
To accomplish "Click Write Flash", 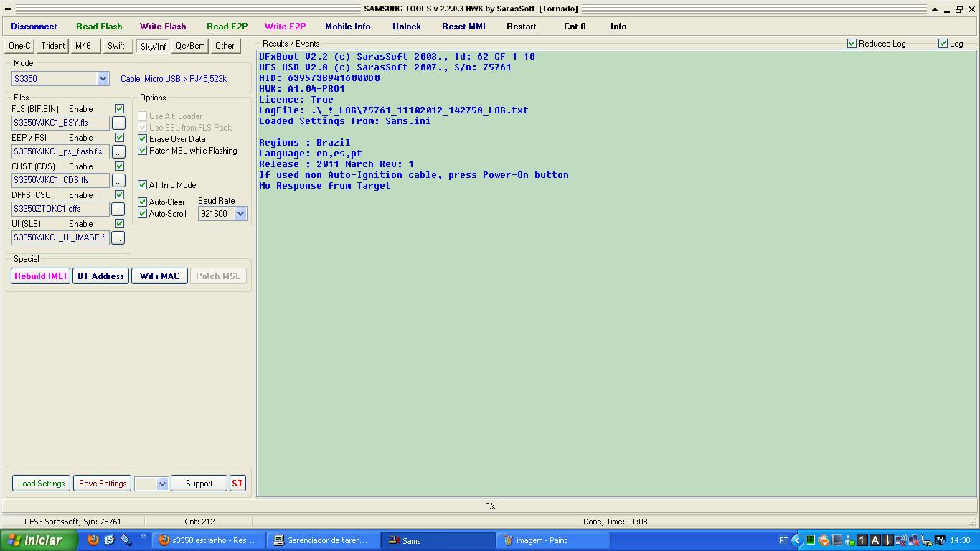I will [163, 27].
